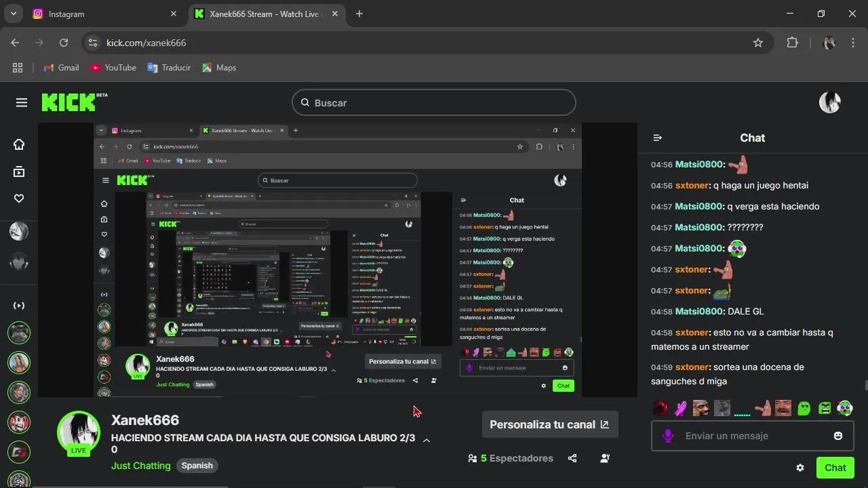The width and height of the screenshot is (868, 488).
Task: Open chat settings gear icon
Action: click(x=800, y=468)
